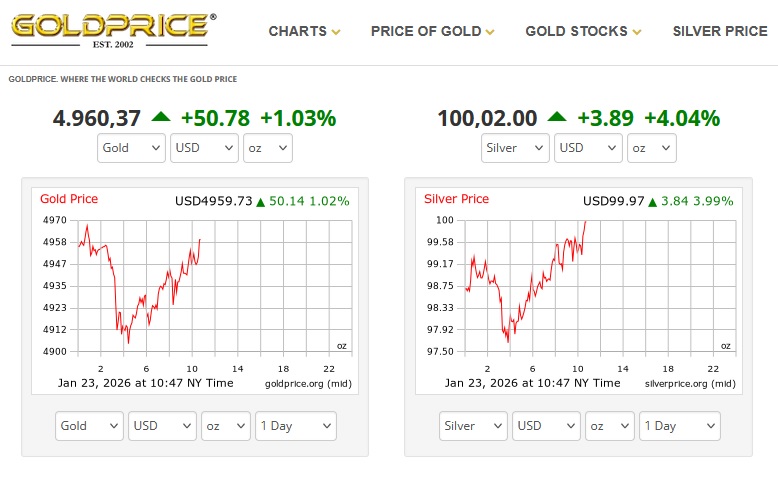
Task: Open the Charts menu
Action: (304, 31)
